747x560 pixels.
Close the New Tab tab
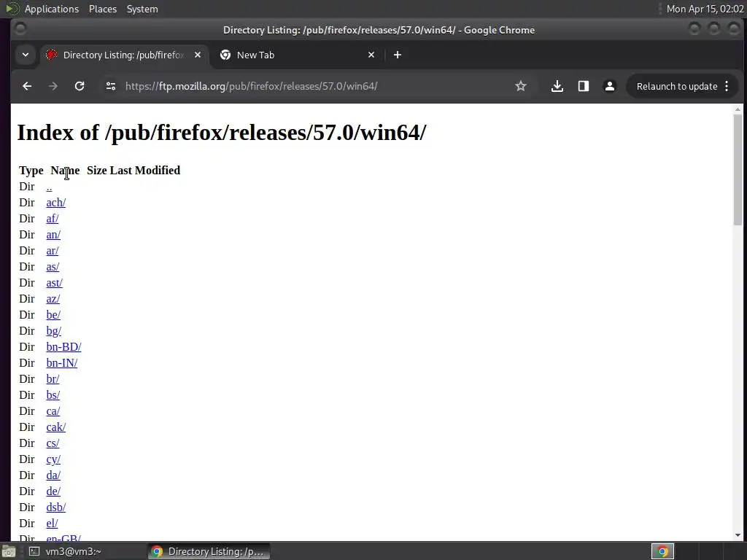(371, 55)
